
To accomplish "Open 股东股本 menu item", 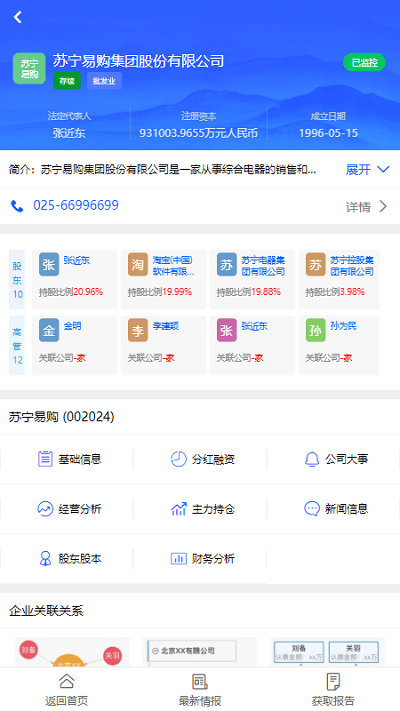I will tap(67, 559).
